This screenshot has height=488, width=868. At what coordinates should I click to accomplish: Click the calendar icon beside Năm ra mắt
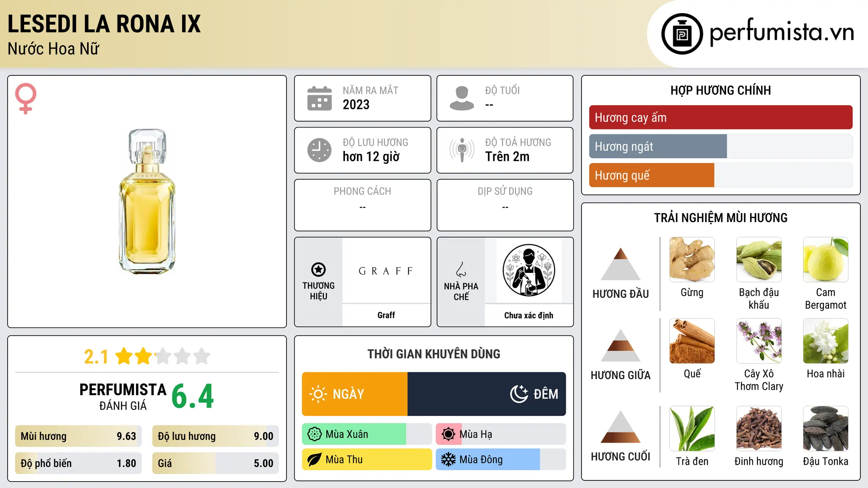tap(320, 98)
